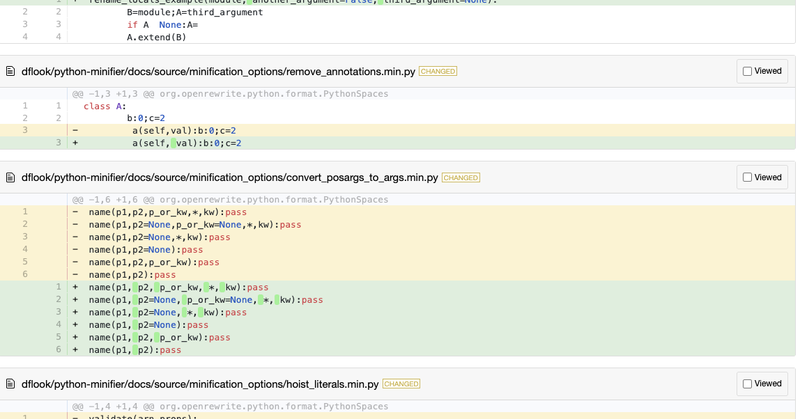The height and width of the screenshot is (419, 800).
Task: Check Viewed for convert_posargs_to_args.min.py
Action: point(747,178)
